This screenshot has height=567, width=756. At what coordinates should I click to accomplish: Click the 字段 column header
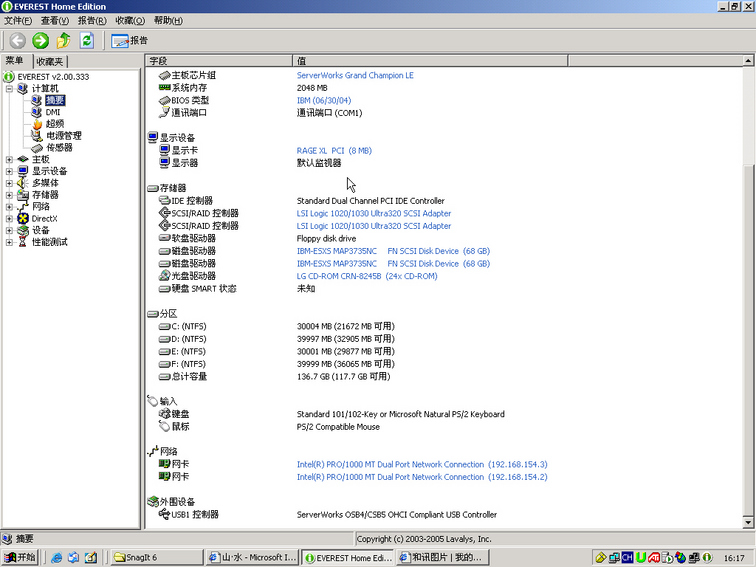(x=219, y=61)
